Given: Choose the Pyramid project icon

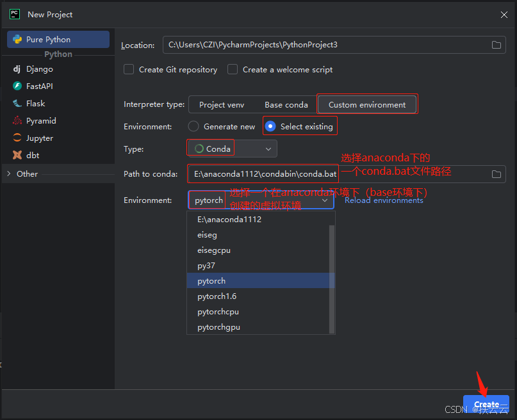Looking at the screenshot, I should coord(17,120).
